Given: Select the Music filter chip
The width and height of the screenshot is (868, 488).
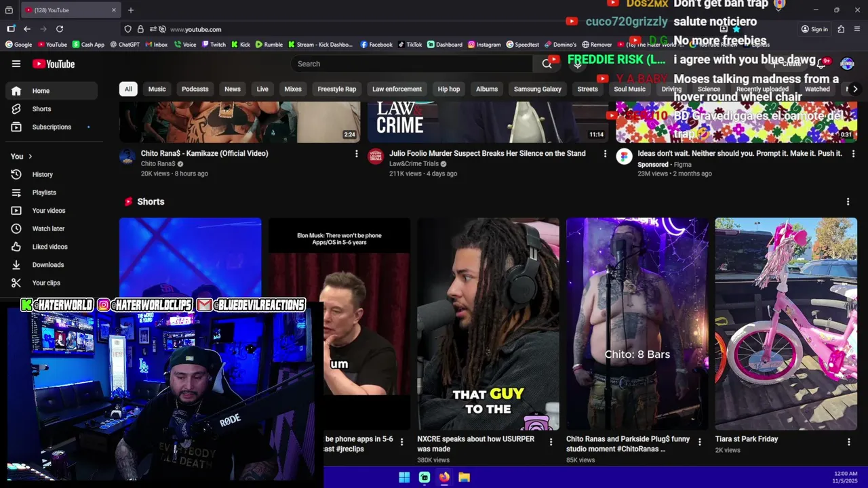Looking at the screenshot, I should click(157, 89).
